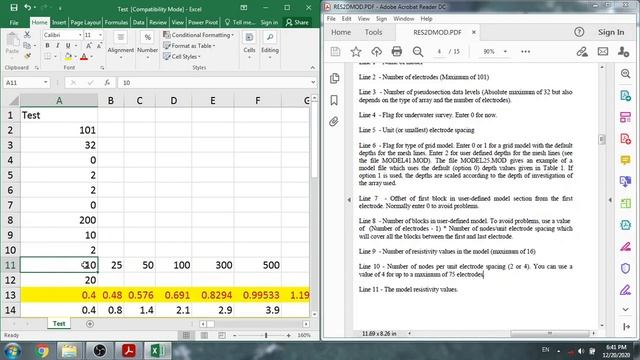The width and height of the screenshot is (640, 360).
Task: Open Conditional Formatting dropdown
Action: tap(198, 35)
